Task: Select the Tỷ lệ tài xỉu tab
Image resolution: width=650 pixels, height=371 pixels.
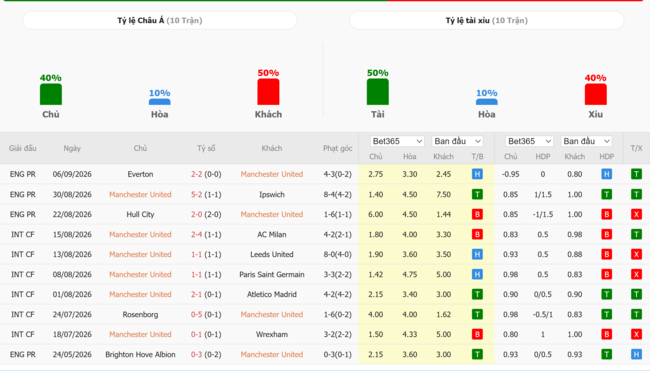Action: tap(486, 20)
